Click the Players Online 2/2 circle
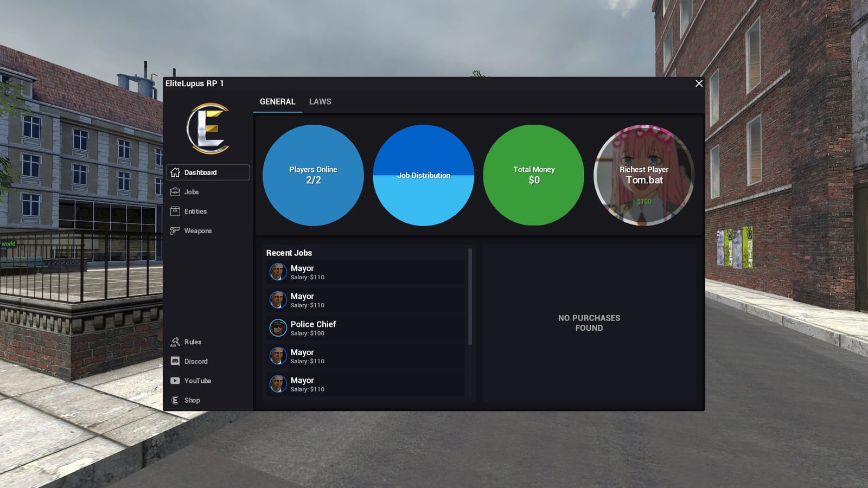This screenshot has height=488, width=868. [x=313, y=175]
